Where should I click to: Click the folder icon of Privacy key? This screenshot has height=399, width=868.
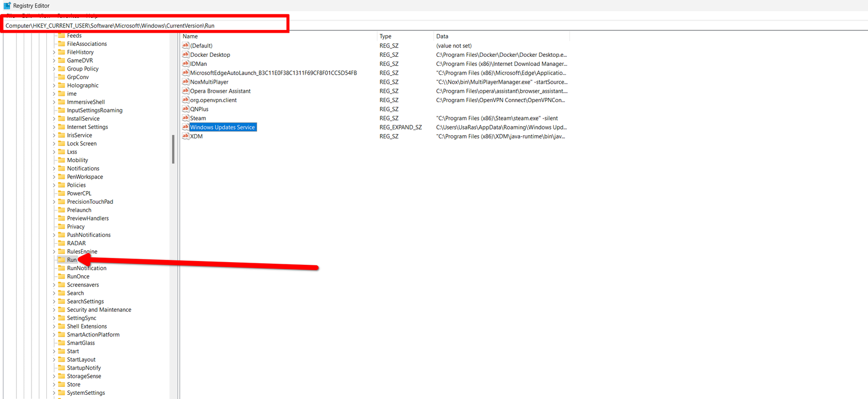62,226
